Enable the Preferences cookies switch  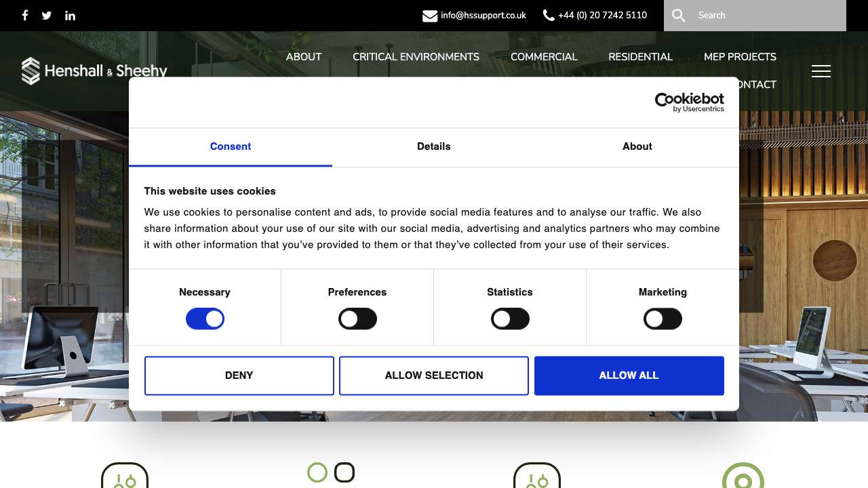(357, 319)
